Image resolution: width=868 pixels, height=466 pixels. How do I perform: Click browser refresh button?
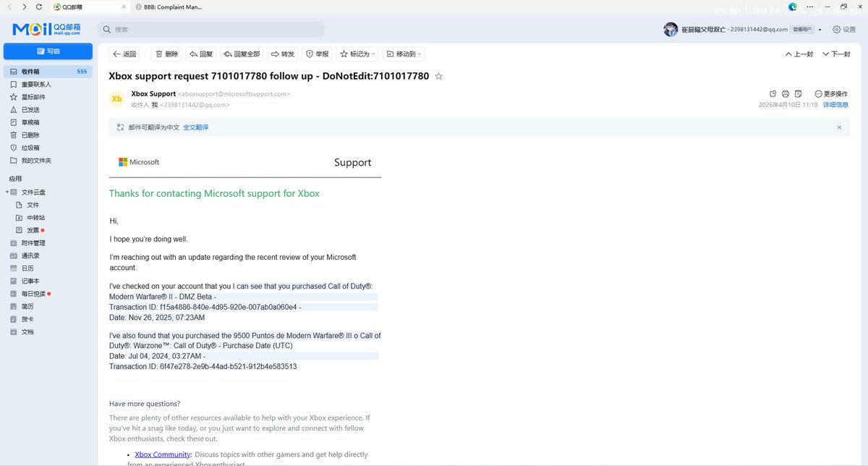point(38,7)
